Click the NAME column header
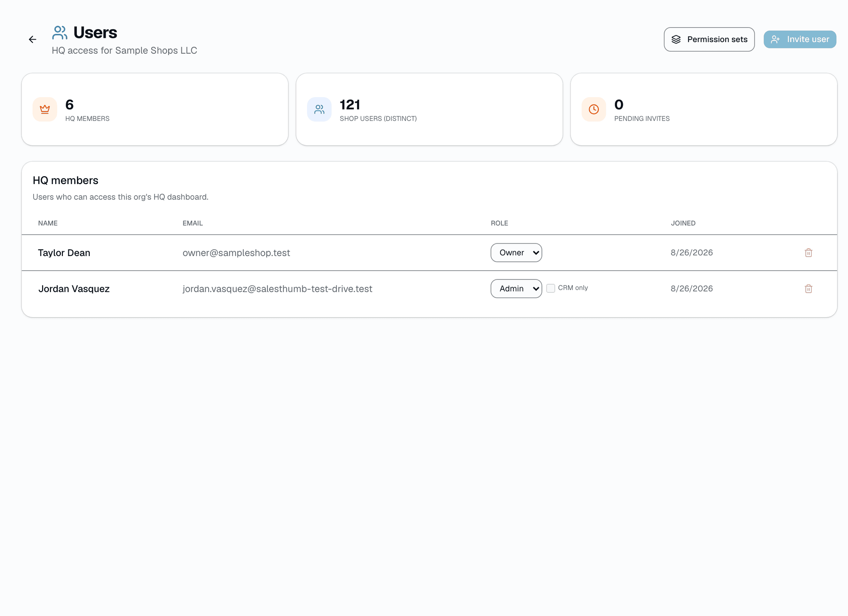848x616 pixels. click(x=48, y=223)
